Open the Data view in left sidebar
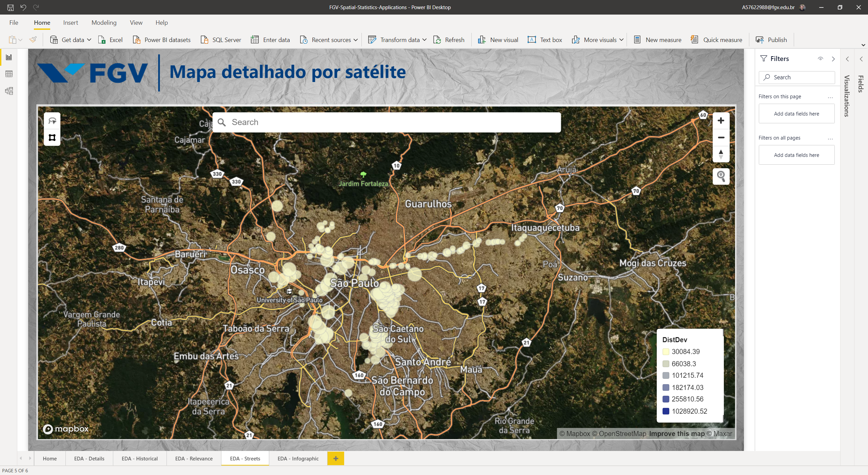Screen dimensions: 868x475 [9, 74]
